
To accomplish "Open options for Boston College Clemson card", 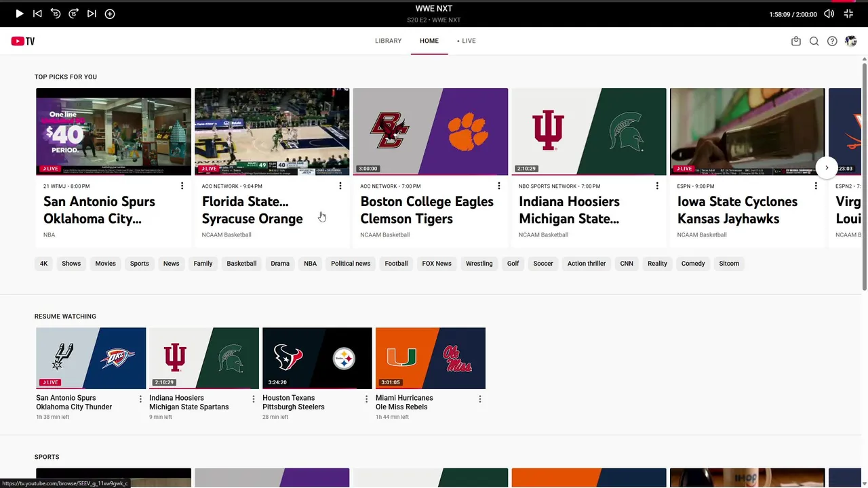I will pyautogui.click(x=499, y=186).
